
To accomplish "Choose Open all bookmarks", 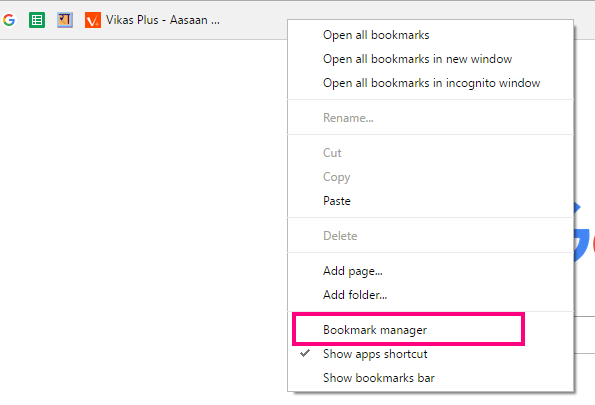I will click(430, 35).
